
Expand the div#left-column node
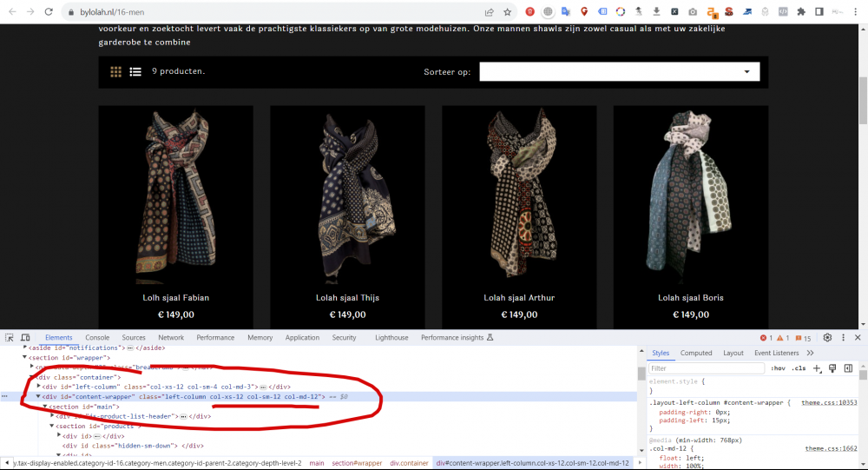click(x=39, y=387)
